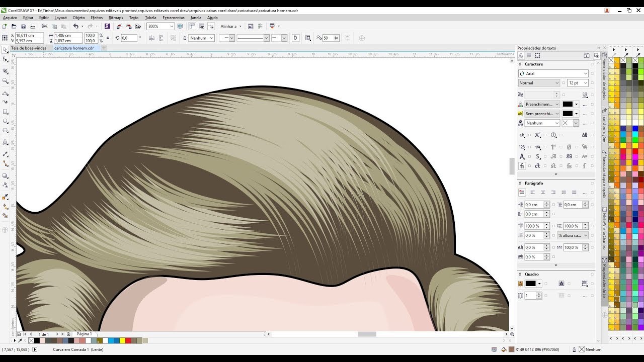Select the Crop tool in toolbox
The height and width of the screenshot is (362, 644).
pos(6,70)
